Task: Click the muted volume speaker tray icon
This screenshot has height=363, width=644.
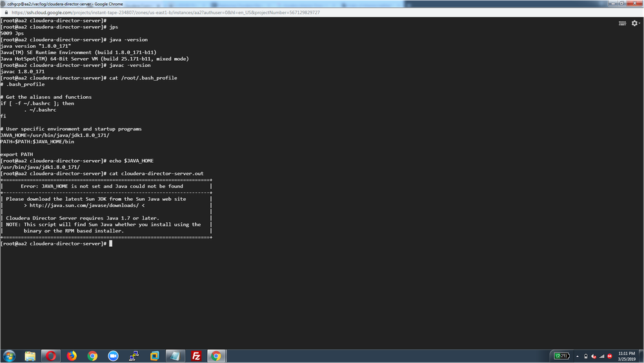Action: tap(594, 357)
